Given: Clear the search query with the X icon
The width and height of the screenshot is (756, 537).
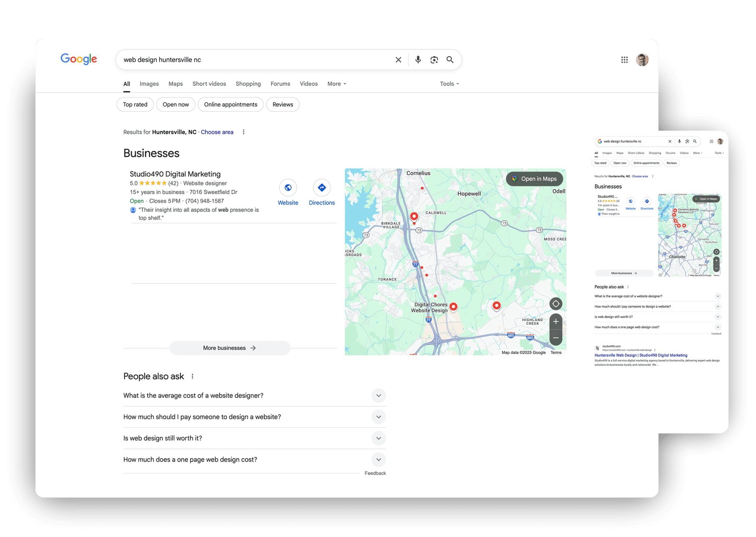Looking at the screenshot, I should [x=398, y=60].
